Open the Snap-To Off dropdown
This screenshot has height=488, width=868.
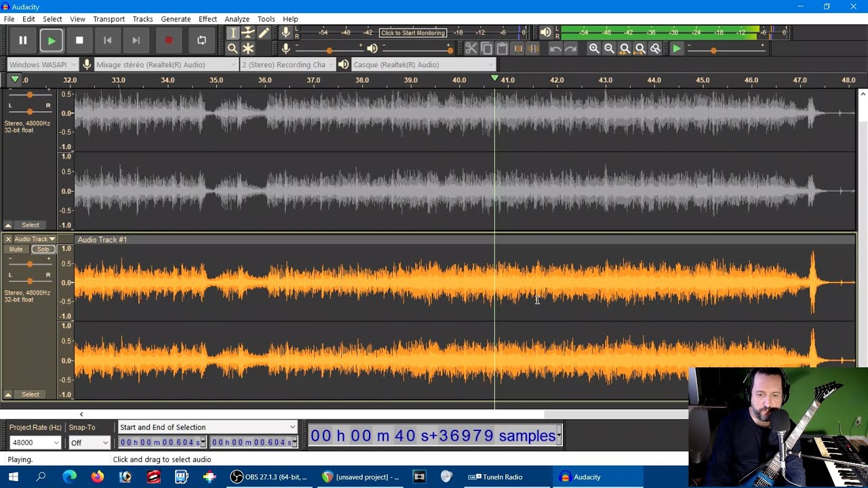89,443
